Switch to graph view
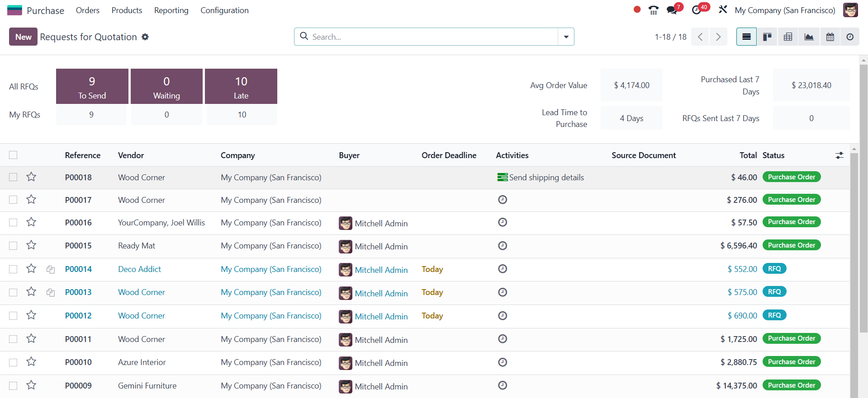 coord(809,37)
